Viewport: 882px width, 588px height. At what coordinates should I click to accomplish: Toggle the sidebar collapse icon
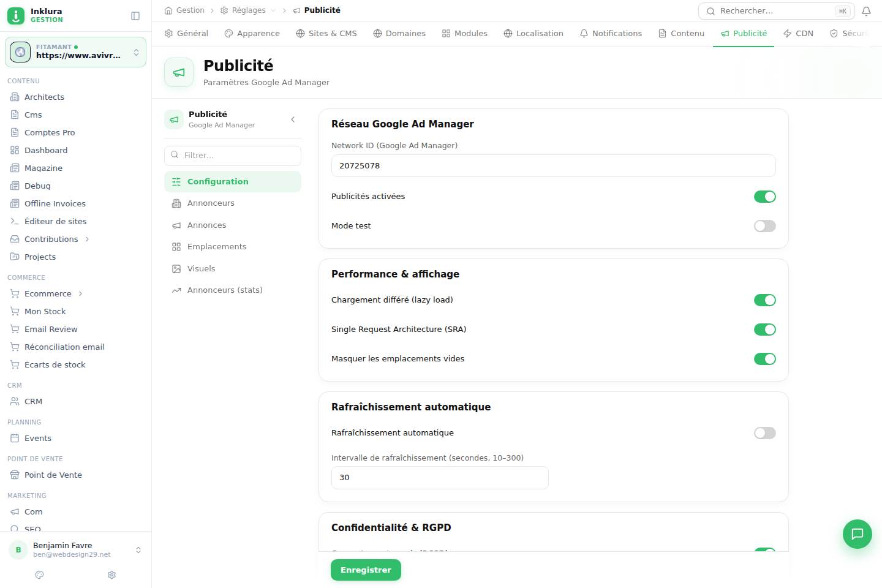(x=135, y=16)
